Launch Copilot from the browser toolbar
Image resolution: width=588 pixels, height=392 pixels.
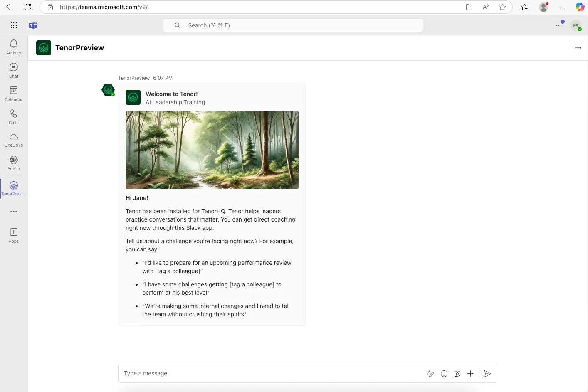coord(580,7)
